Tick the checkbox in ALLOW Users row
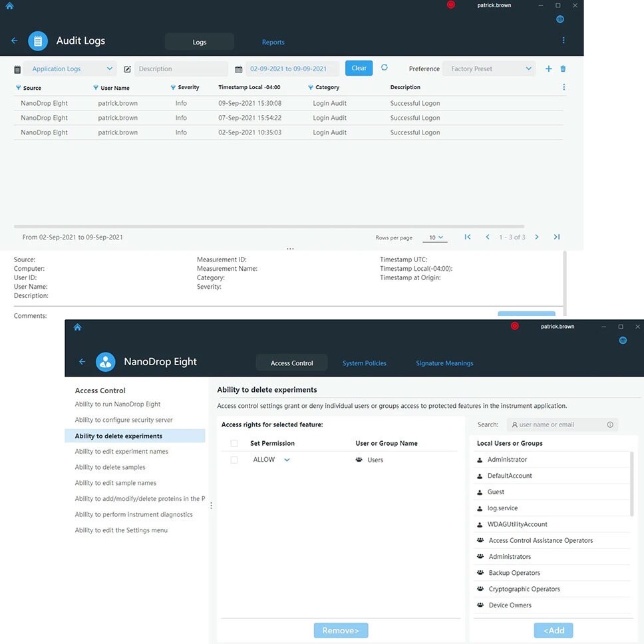The height and width of the screenshot is (644, 644). 234,460
